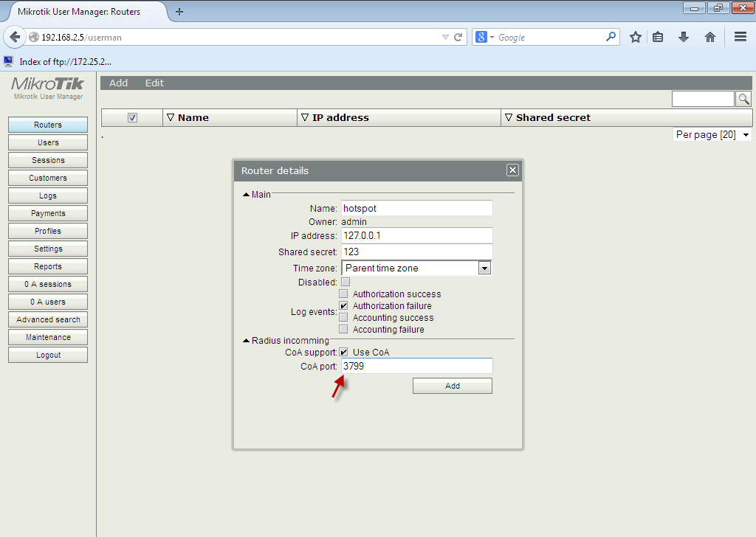The image size is (756, 537).
Task: Click the Google search engine icon
Action: [481, 37]
